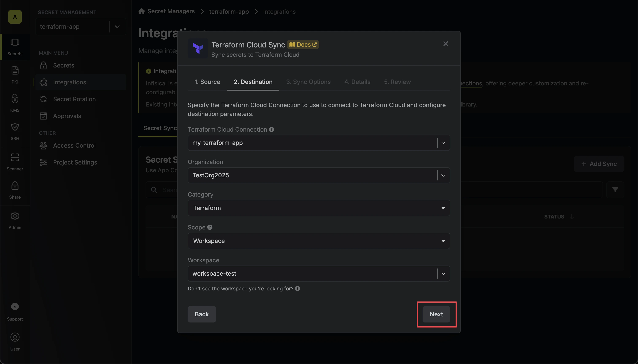Click the Add Sync button
The height and width of the screenshot is (364, 638).
599,164
